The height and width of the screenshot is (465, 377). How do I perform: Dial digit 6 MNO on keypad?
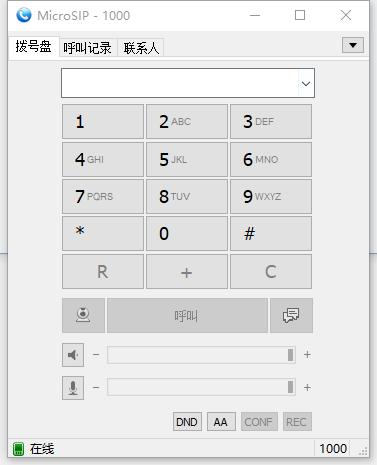[271, 160]
